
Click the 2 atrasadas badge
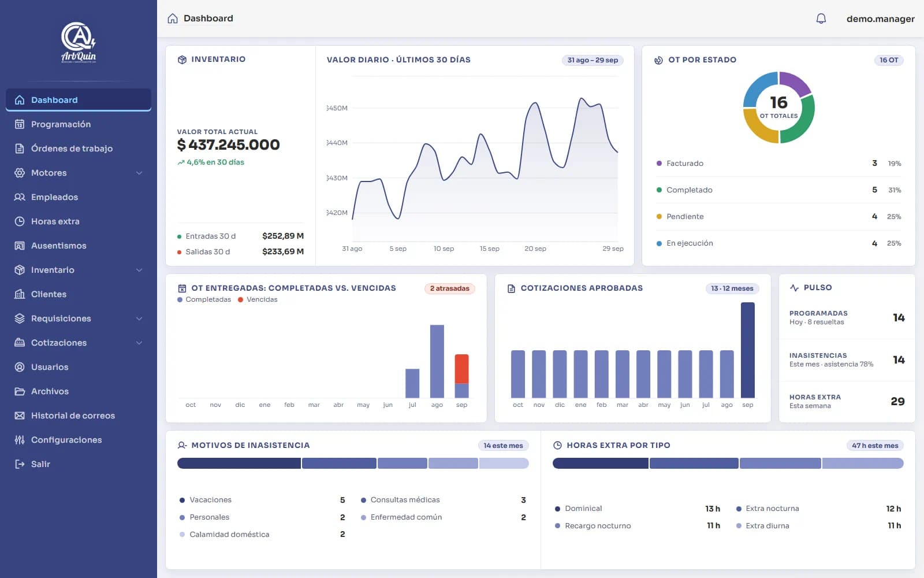(x=449, y=288)
